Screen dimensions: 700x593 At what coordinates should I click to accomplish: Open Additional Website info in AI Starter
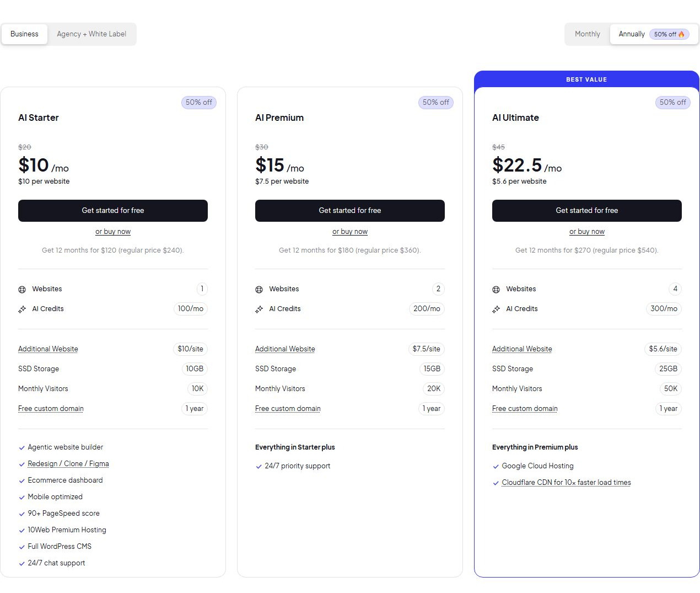48,349
